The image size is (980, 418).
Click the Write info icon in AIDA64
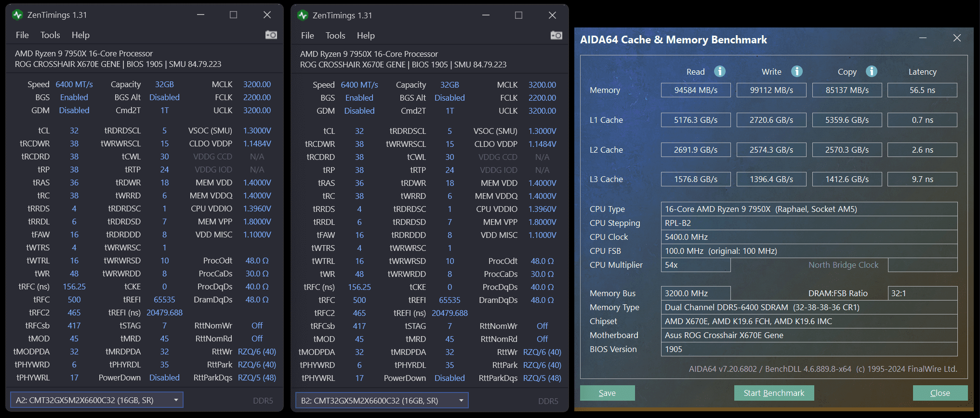click(797, 71)
